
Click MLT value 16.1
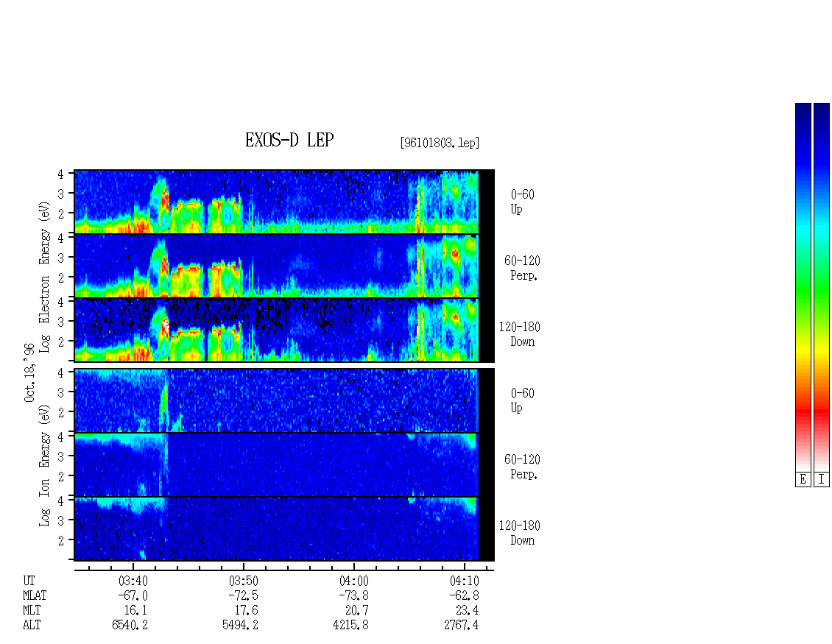point(135,610)
